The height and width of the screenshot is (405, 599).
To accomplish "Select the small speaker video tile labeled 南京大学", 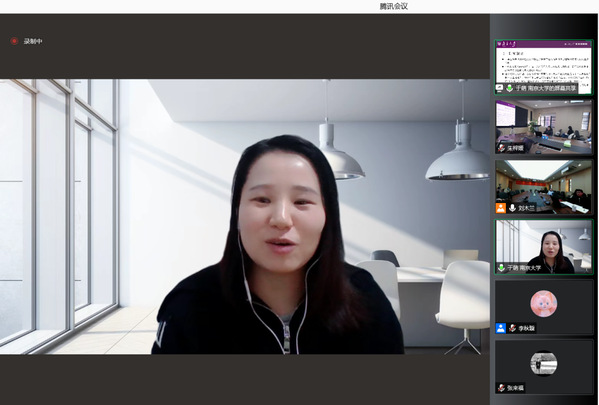I will pos(544,247).
